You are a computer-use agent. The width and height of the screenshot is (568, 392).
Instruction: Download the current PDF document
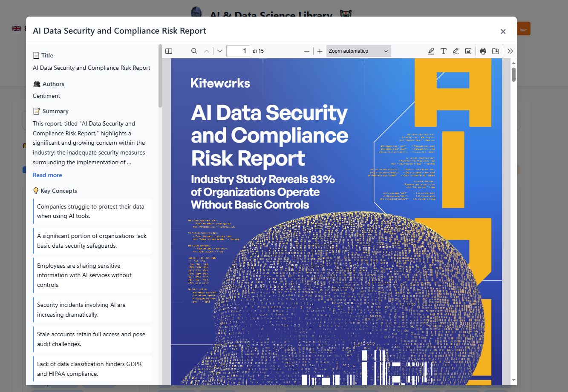495,51
